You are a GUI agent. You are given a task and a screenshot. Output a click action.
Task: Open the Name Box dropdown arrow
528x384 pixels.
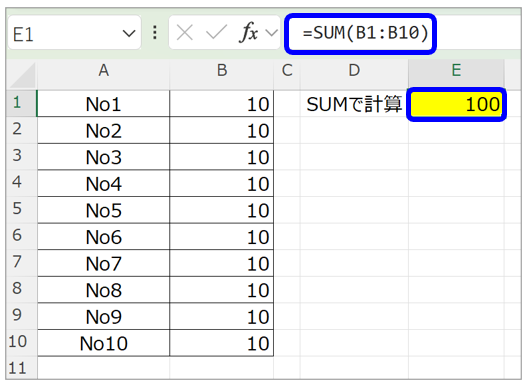coord(129,33)
